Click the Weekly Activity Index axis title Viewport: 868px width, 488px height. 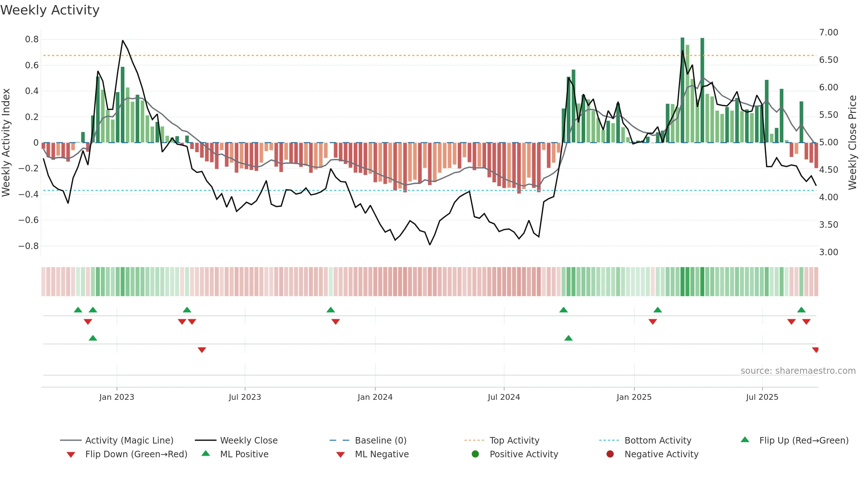[6, 142]
